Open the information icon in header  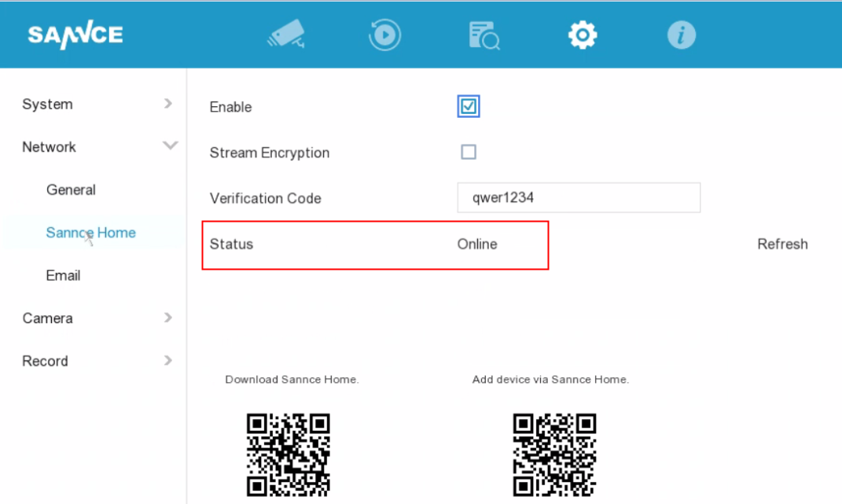682,35
